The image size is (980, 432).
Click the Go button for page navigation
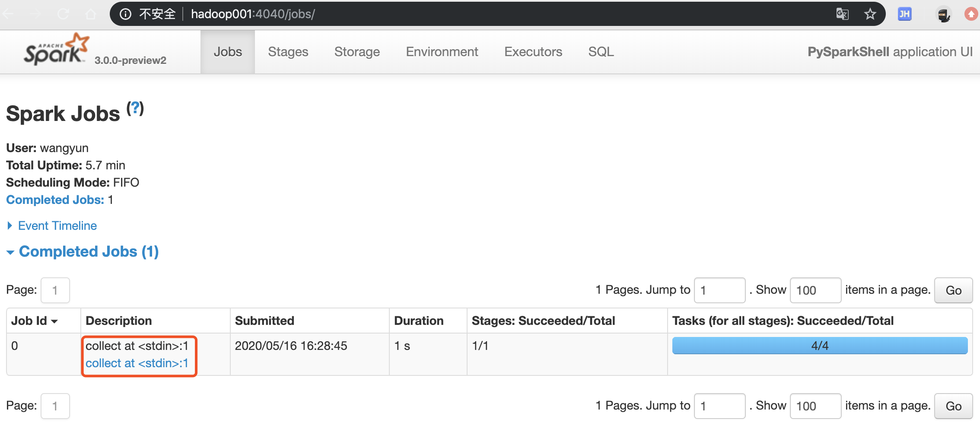coord(953,290)
